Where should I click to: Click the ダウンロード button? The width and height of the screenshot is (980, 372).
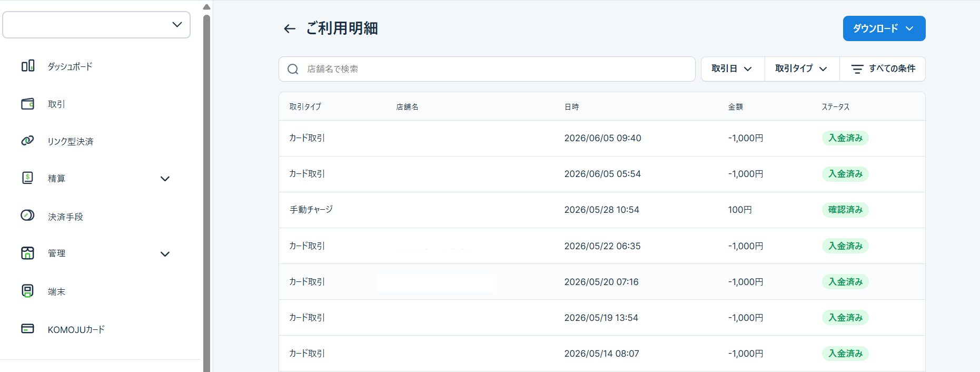pos(884,28)
